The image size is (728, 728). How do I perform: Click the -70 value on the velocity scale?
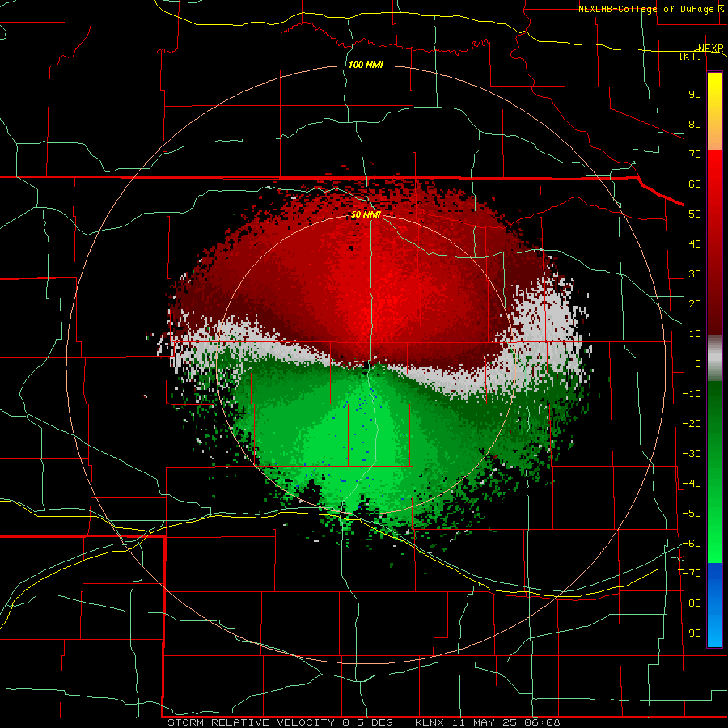coord(692,574)
